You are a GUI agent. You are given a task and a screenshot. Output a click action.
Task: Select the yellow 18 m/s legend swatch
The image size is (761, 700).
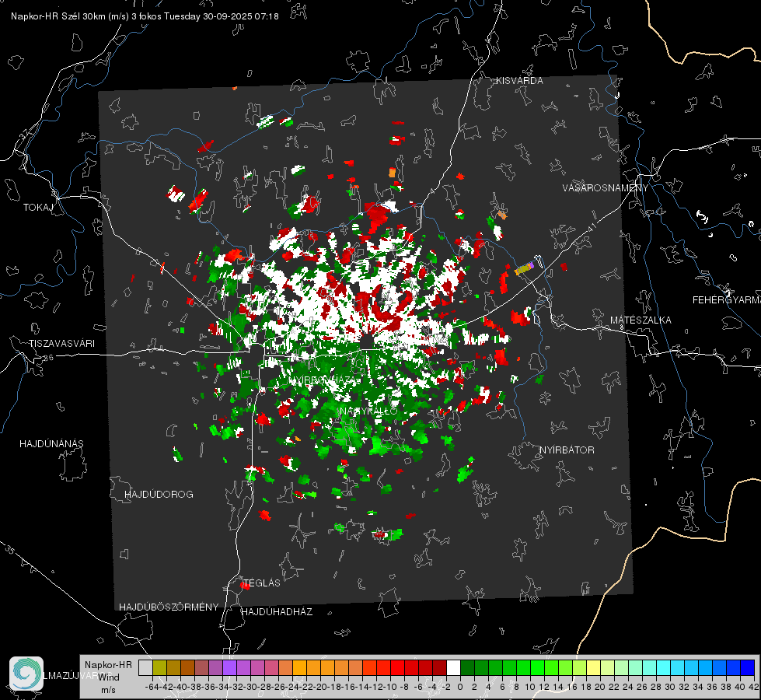(x=593, y=667)
